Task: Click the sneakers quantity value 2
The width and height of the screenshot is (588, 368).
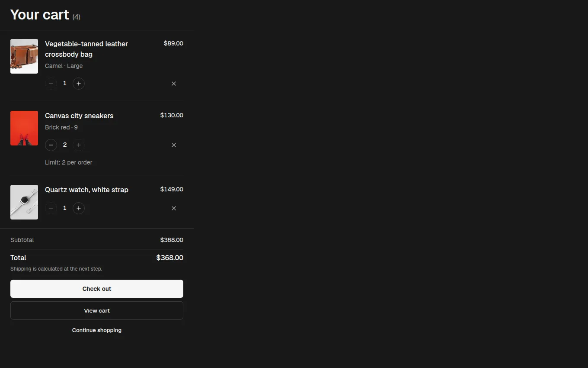Action: (65, 145)
